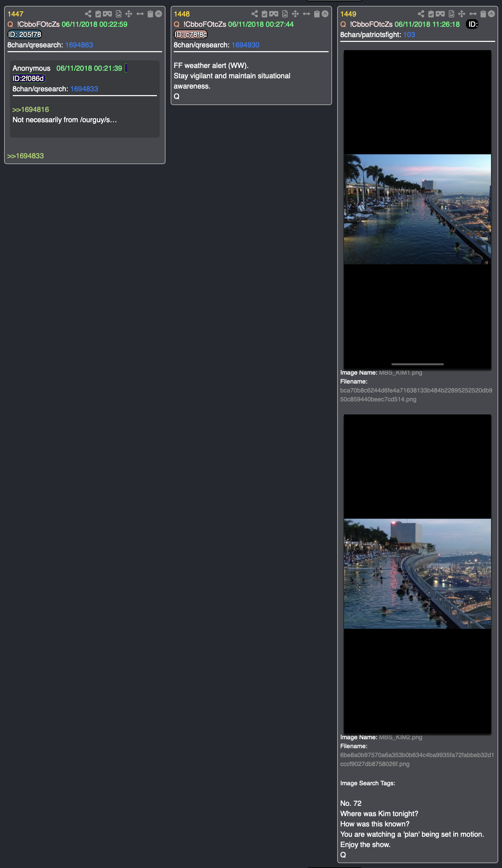502x868 pixels.
Task: Click the plain clipboard icon on post 1447
Action: [x=150, y=14]
